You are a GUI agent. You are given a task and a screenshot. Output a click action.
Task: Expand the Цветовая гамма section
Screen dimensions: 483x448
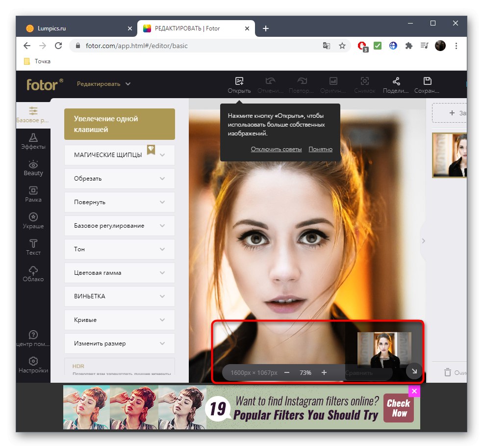[120, 273]
